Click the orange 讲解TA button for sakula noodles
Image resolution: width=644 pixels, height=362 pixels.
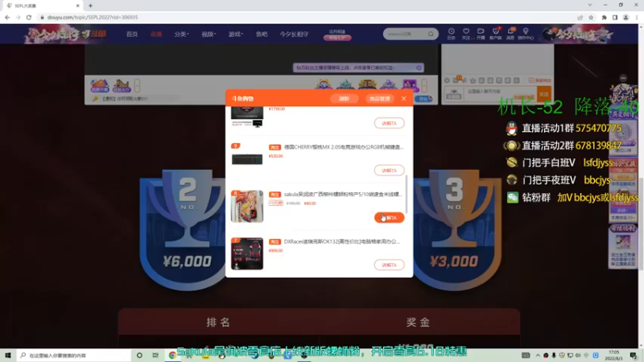click(389, 217)
